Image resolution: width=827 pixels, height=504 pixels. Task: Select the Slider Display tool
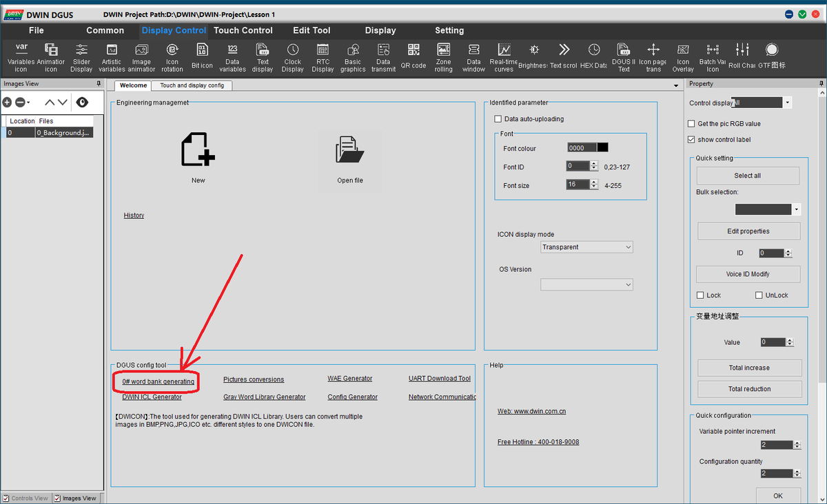pyautogui.click(x=81, y=56)
